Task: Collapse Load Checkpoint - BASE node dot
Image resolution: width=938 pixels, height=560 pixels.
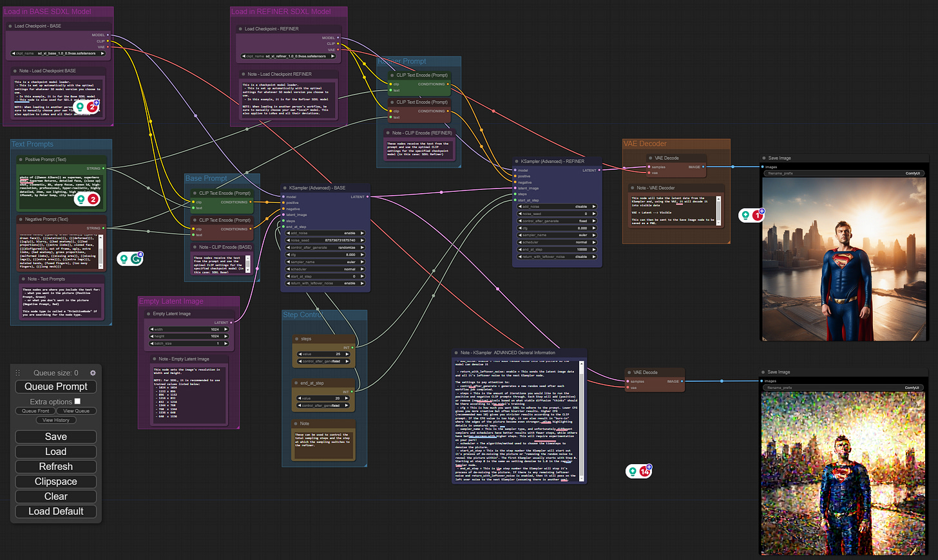Action: coord(10,26)
